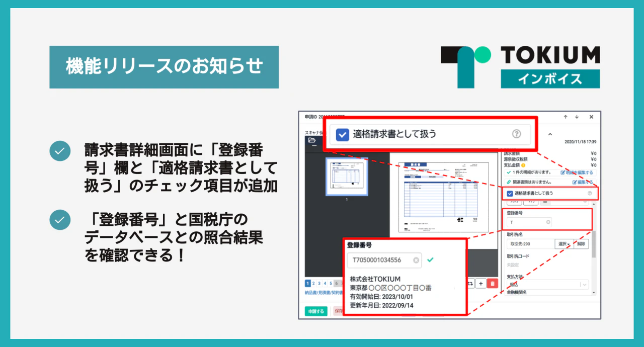Go to previous request with up arrow
The width and height of the screenshot is (644, 347).
point(566,117)
